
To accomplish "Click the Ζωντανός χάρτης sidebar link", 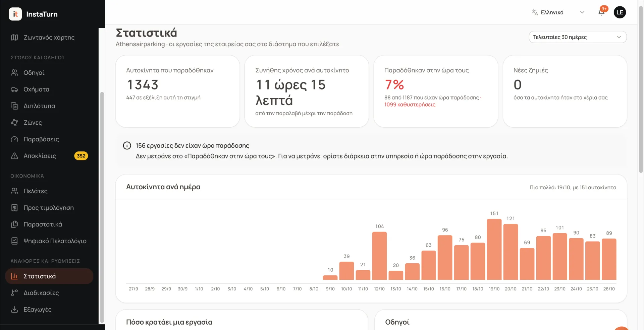I will pyautogui.click(x=49, y=38).
